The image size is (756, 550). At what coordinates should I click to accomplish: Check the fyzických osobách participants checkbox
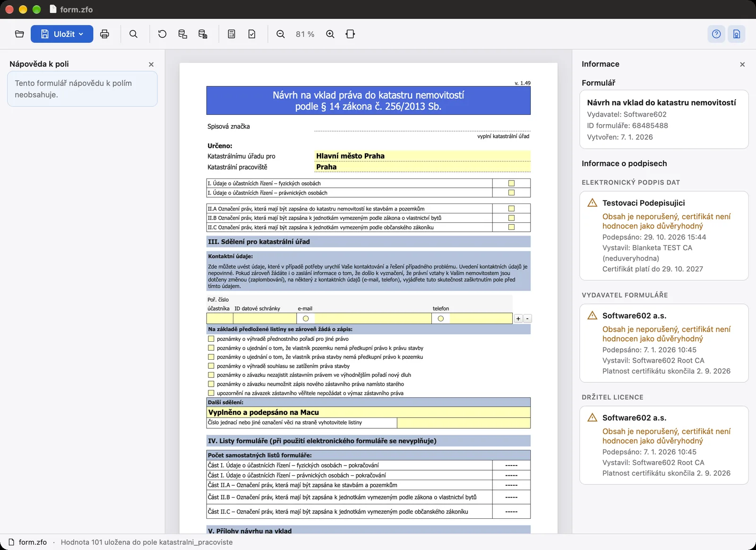coord(511,183)
